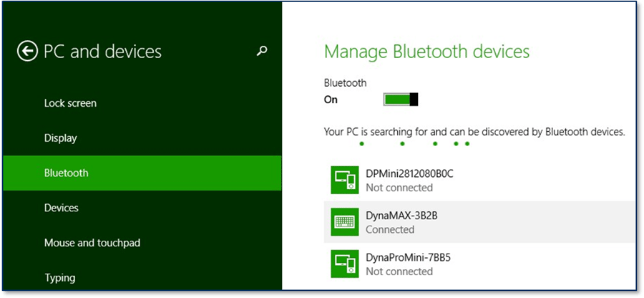
Task: Click the On status text
Action: (x=331, y=100)
